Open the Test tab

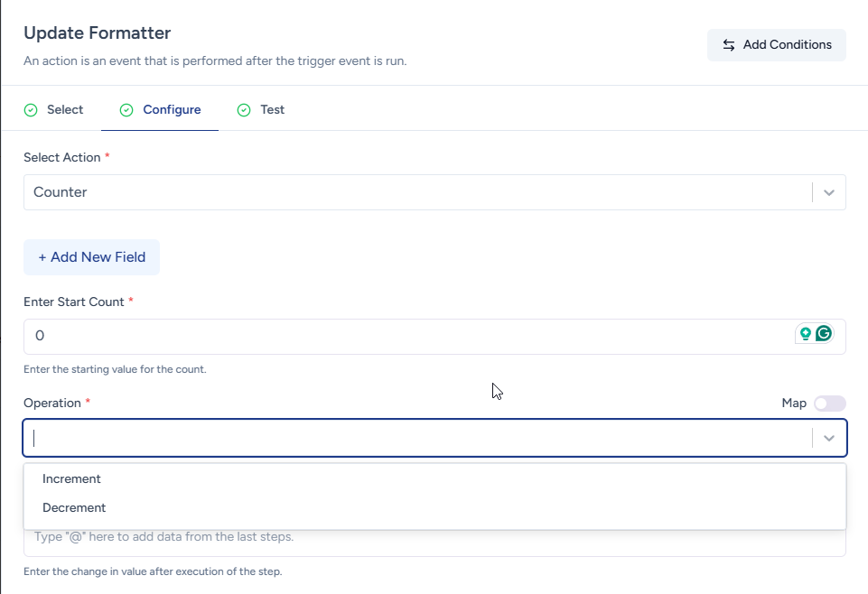[x=272, y=110]
